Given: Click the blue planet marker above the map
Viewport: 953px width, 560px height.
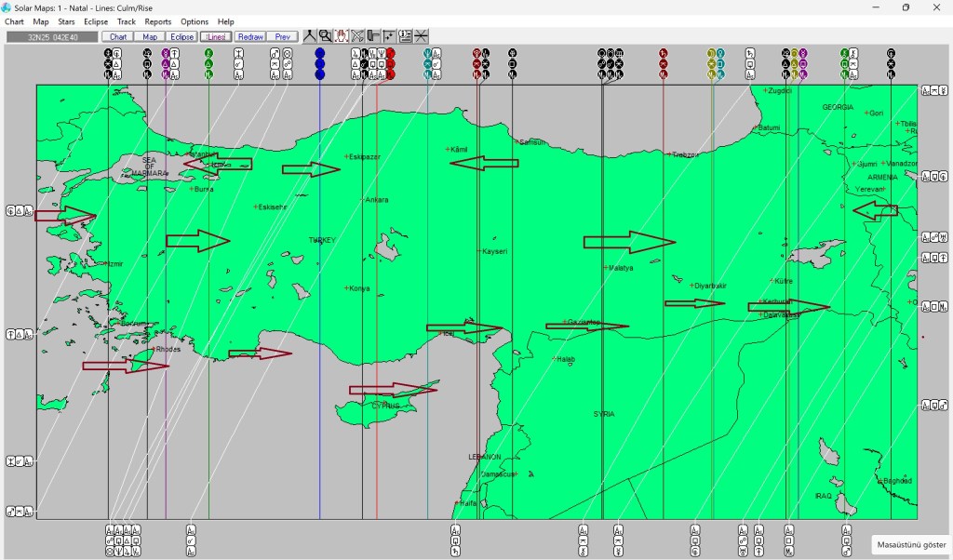Looking at the screenshot, I should tap(319, 63).
